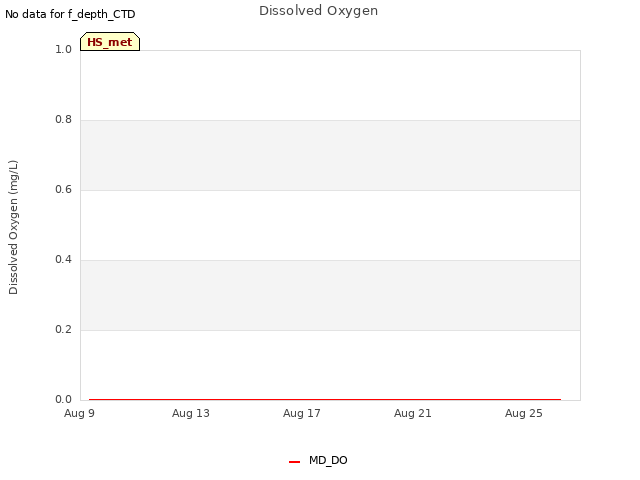640x480 pixels.
Task: Click the HS_met annotation tag
Action: (110, 42)
